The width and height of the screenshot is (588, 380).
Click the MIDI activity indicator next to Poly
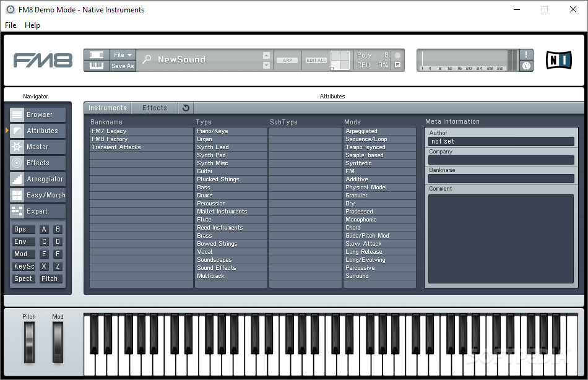pyautogui.click(x=397, y=55)
